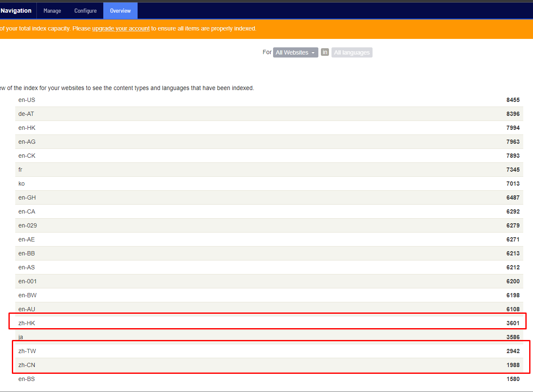533x392 pixels.
Task: Select the en-BS language row
Action: tap(27, 379)
